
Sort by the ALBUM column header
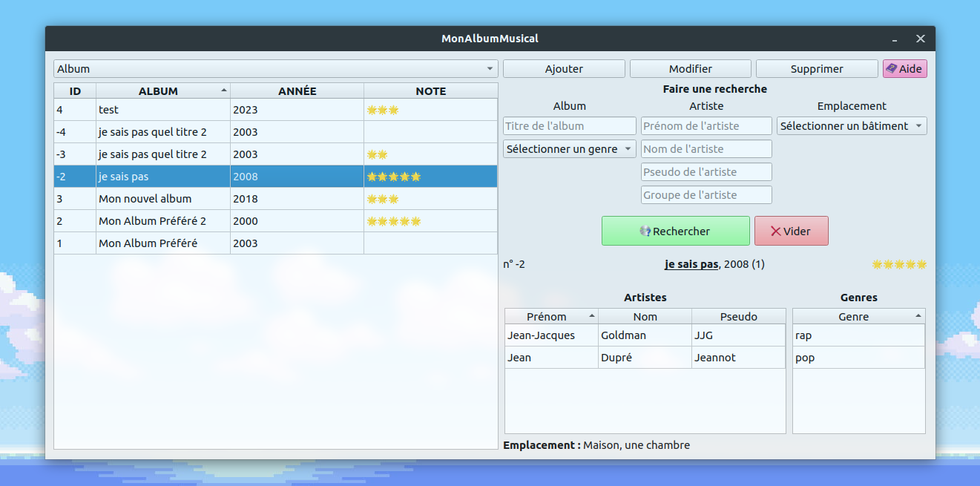click(x=162, y=91)
